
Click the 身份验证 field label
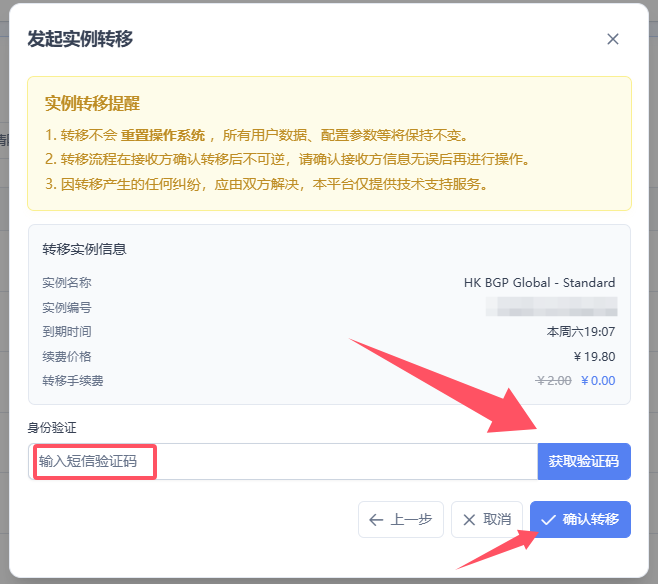pos(51,428)
